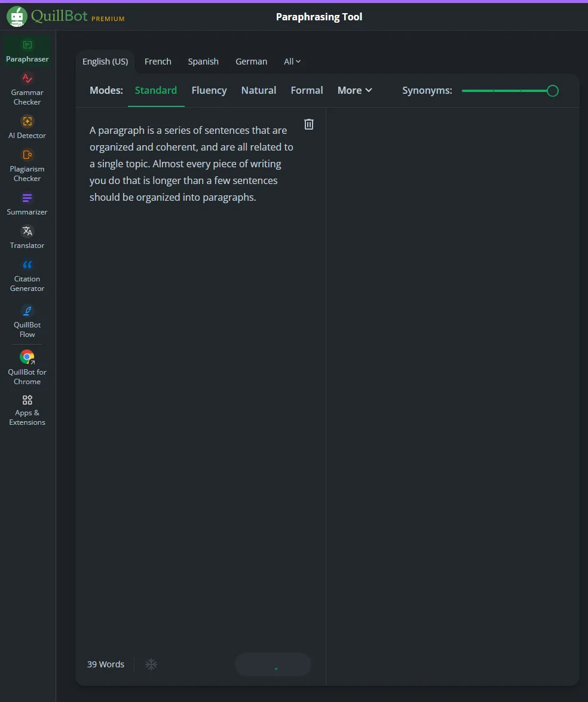Image resolution: width=588 pixels, height=702 pixels.
Task: Open the Paraphraser tool in sidebar
Action: [27, 51]
